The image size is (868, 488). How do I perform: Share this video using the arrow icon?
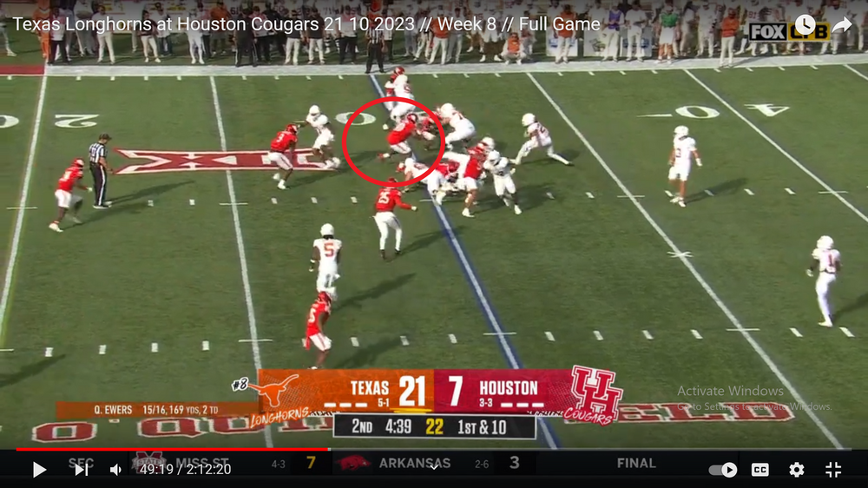(841, 24)
